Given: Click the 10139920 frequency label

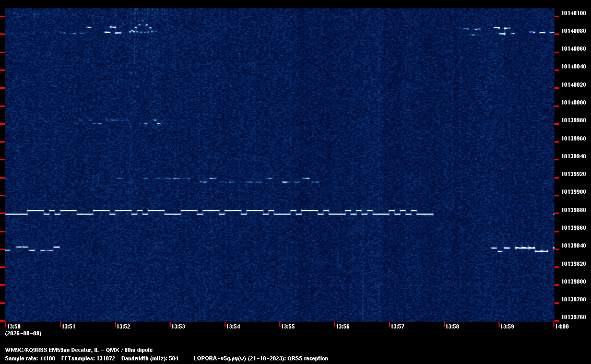Looking at the screenshot, I should pyautogui.click(x=574, y=174).
